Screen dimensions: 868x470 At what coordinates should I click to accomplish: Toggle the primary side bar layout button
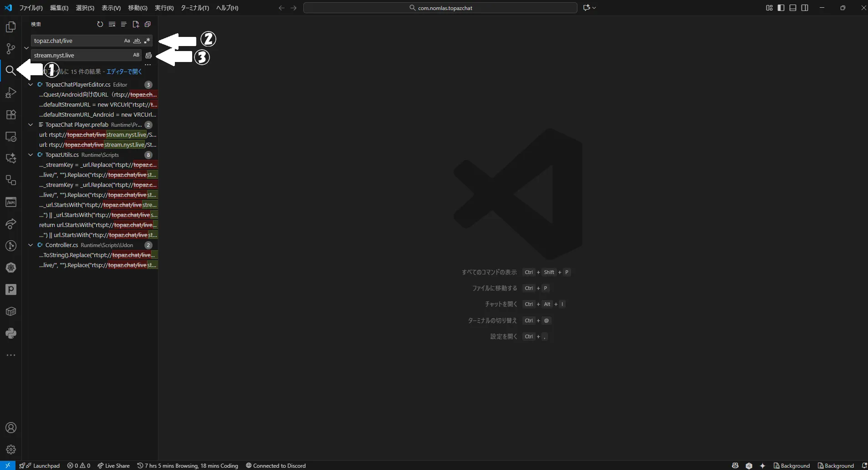[781, 8]
